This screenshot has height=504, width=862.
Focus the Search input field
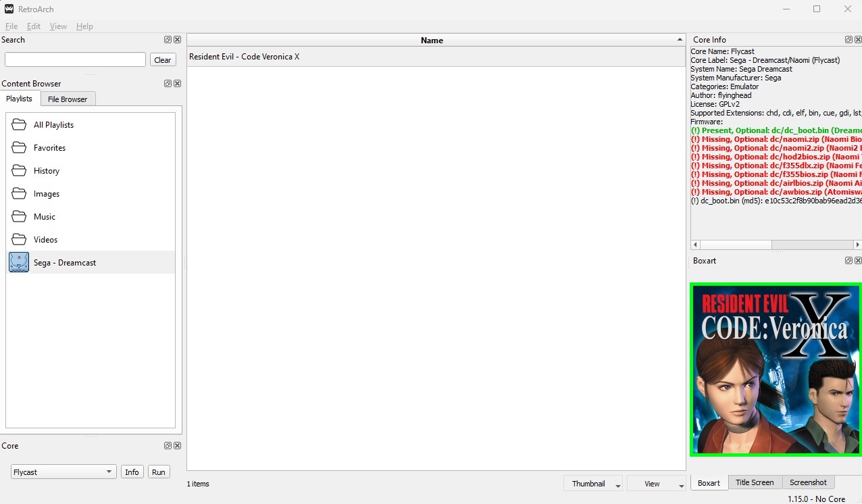coord(75,60)
